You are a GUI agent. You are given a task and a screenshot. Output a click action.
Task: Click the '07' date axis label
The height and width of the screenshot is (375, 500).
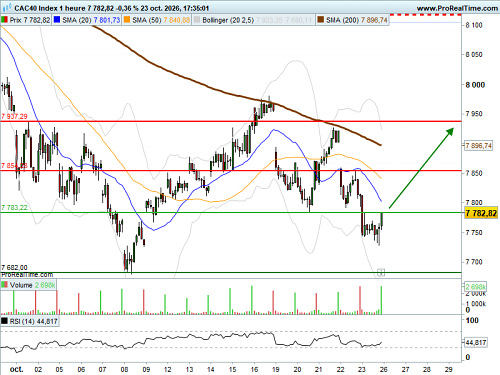point(102,369)
